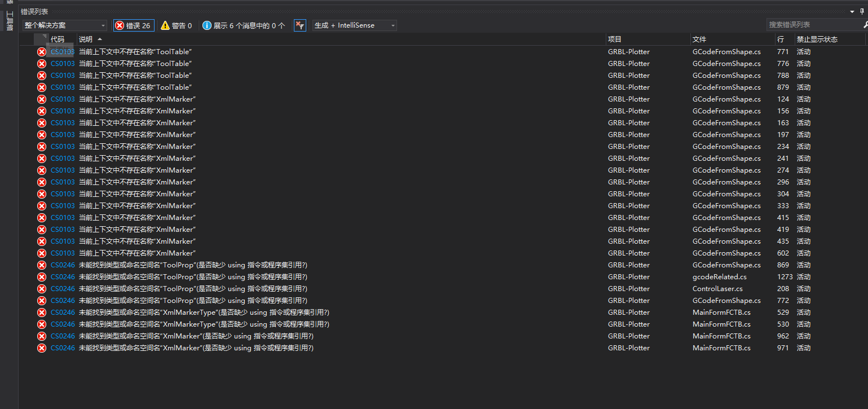The width and height of the screenshot is (868, 409).
Task: Click error icon of ControlLaser.cs row
Action: tap(42, 289)
